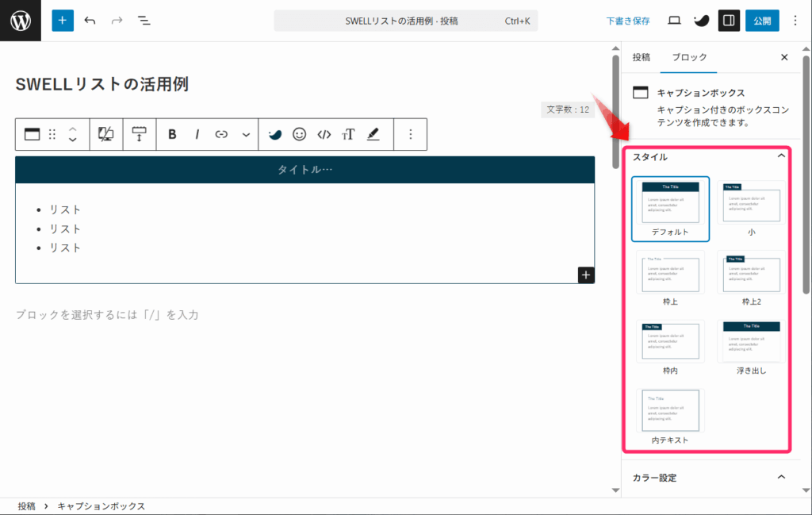Open the block bottom margin setting icon
Viewport: 812px width, 515px height.
(x=139, y=134)
